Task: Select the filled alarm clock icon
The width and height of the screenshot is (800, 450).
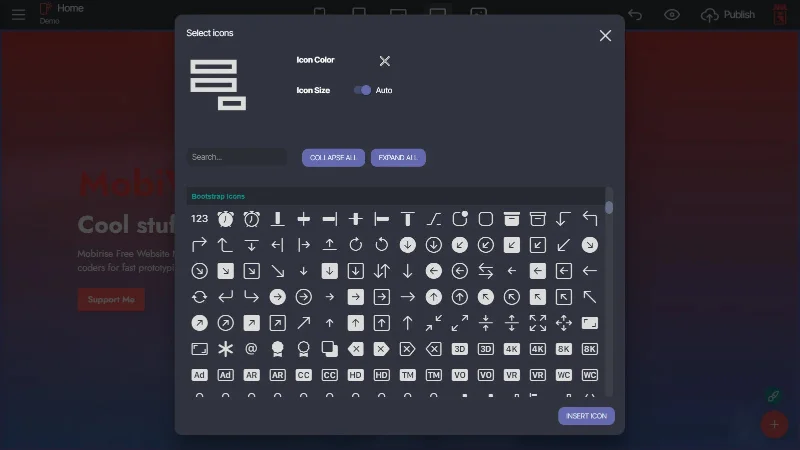Action: [x=226, y=219]
